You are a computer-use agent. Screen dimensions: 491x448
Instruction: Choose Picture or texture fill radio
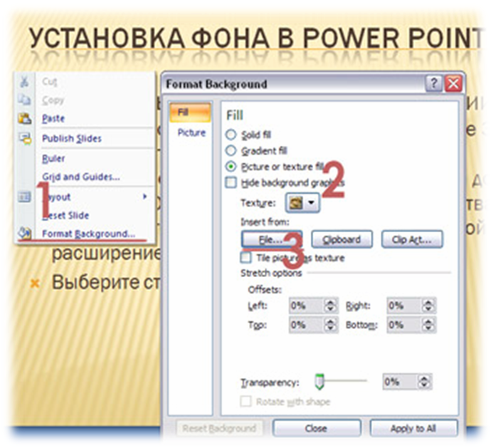pyautogui.click(x=231, y=167)
